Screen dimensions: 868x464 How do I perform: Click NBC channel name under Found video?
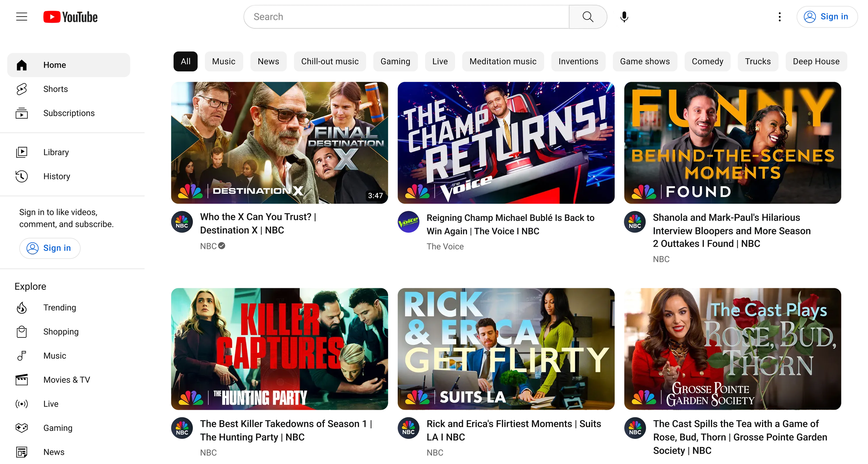tap(661, 259)
